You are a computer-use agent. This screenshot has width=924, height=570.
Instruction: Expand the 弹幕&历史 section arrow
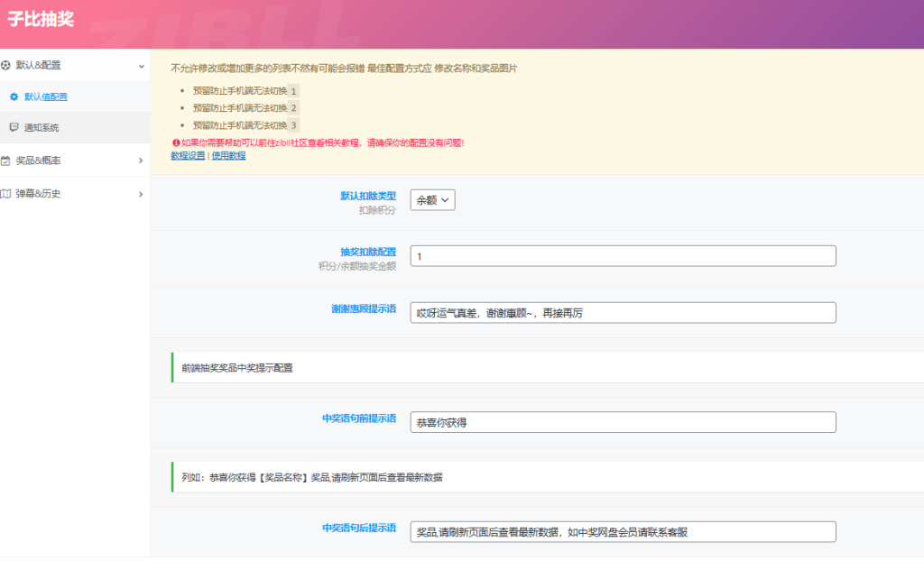[141, 194]
